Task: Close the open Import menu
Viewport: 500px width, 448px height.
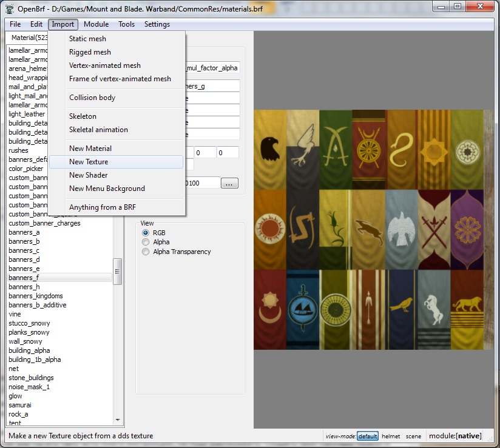Action: (x=63, y=24)
